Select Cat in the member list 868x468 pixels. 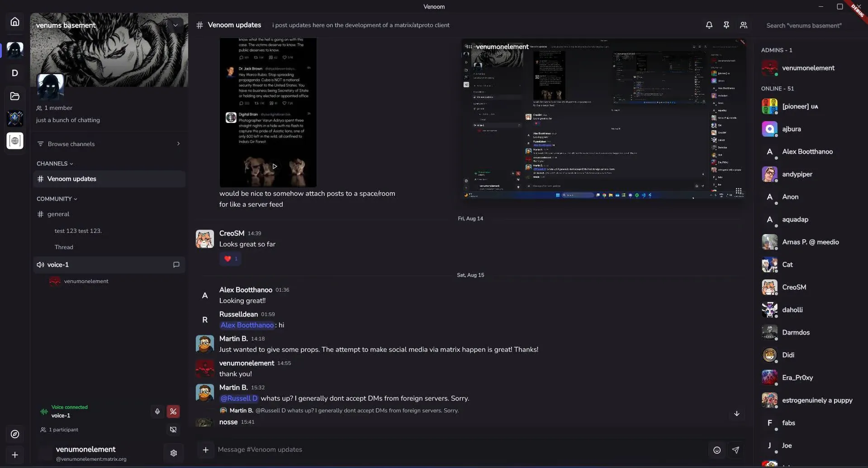(810, 265)
